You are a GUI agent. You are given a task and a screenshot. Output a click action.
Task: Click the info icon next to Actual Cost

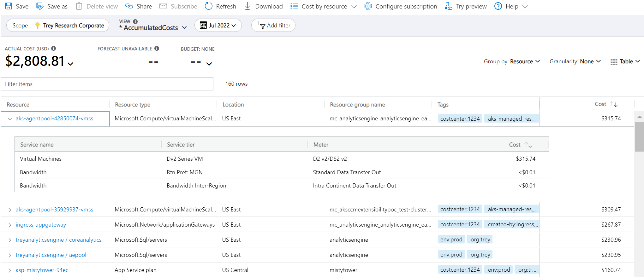pos(54,49)
